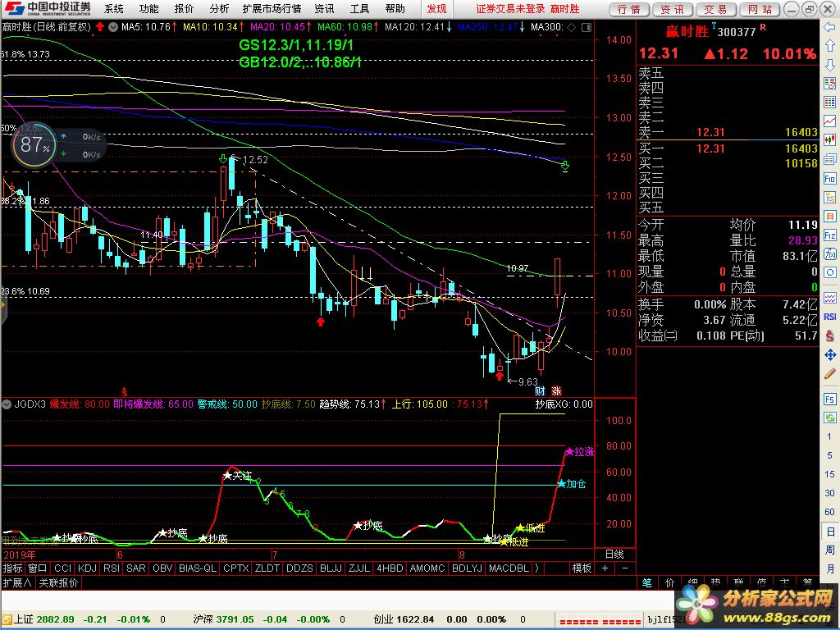Screen dimensions: 840x630
Task: Click the F10 company info icon
Action: pyautogui.click(x=829, y=179)
